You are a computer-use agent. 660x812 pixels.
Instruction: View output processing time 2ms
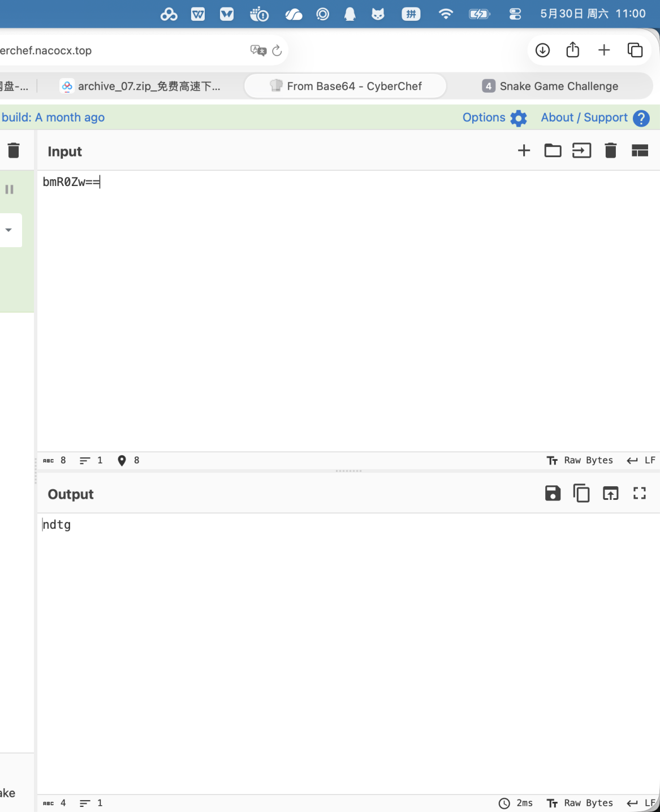516,803
